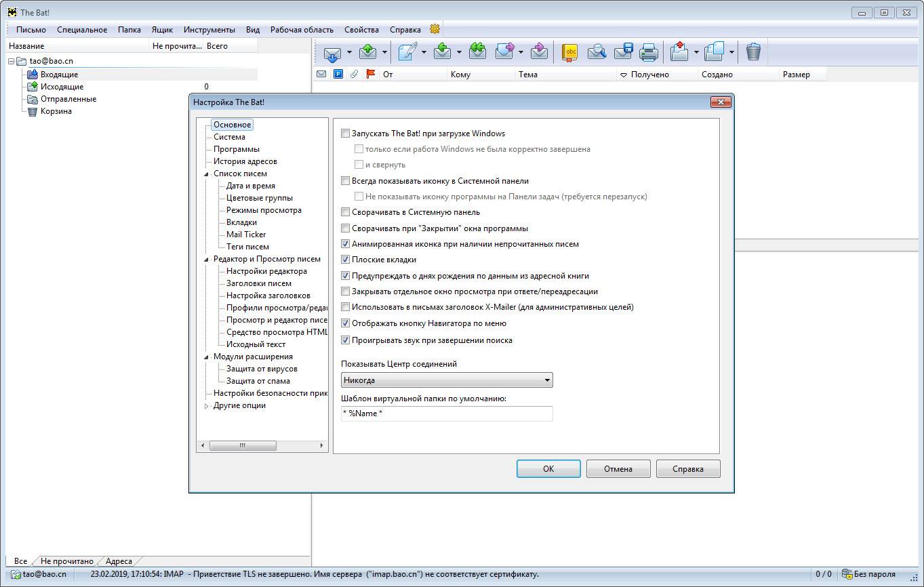
Task: Open dropdown arrow next to Get mail icon
Action: [x=349, y=52]
